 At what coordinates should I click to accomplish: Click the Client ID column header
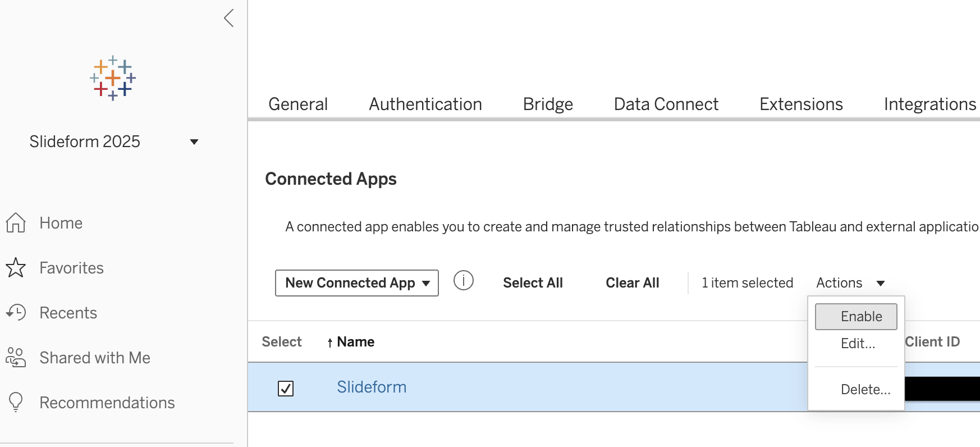click(x=932, y=342)
